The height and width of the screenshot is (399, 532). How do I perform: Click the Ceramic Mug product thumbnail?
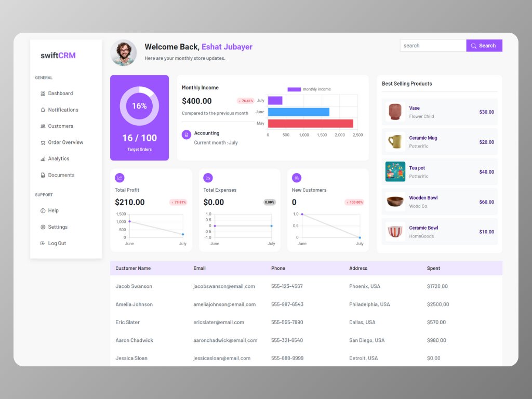pyautogui.click(x=395, y=142)
